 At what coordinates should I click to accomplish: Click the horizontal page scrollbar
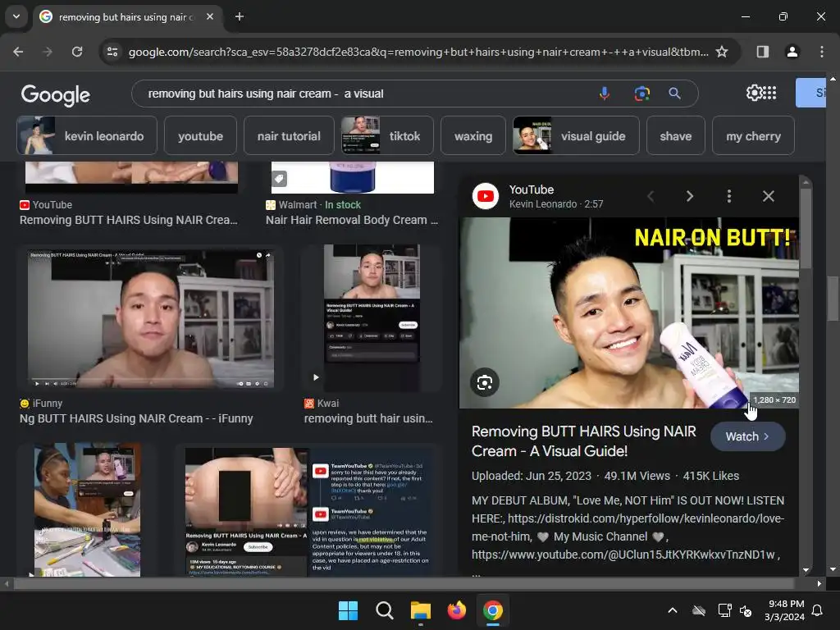coord(405,584)
